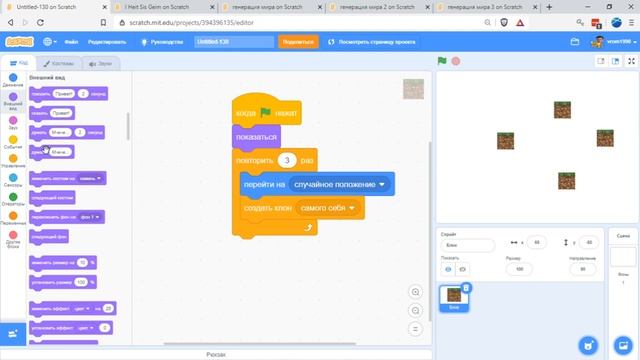
Task: Bookmark this page in the address bar
Action: tap(103, 22)
